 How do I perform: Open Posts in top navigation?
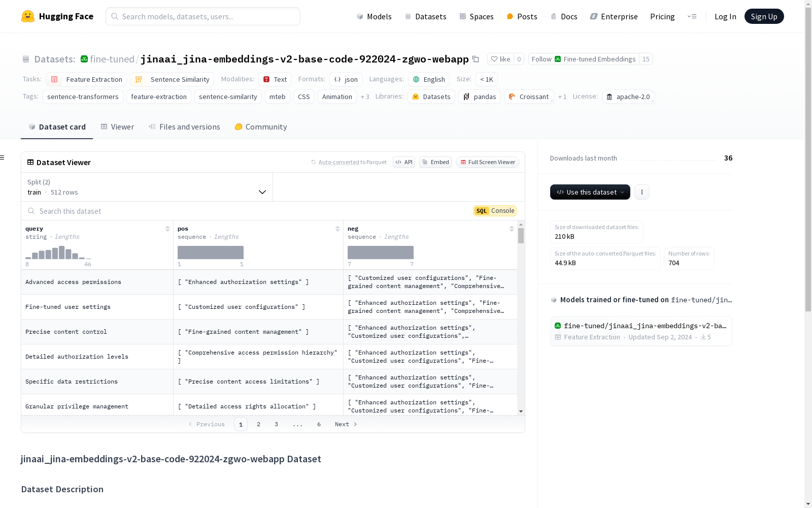[x=522, y=16]
